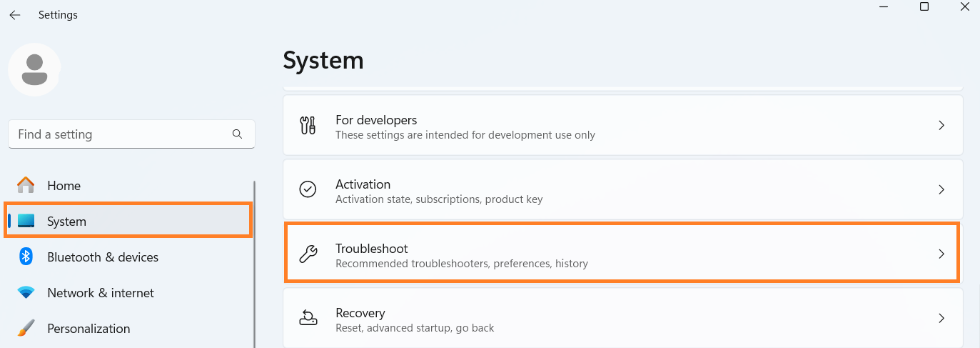The height and width of the screenshot is (348, 980).
Task: Open Activation using the right chevron
Action: [941, 190]
